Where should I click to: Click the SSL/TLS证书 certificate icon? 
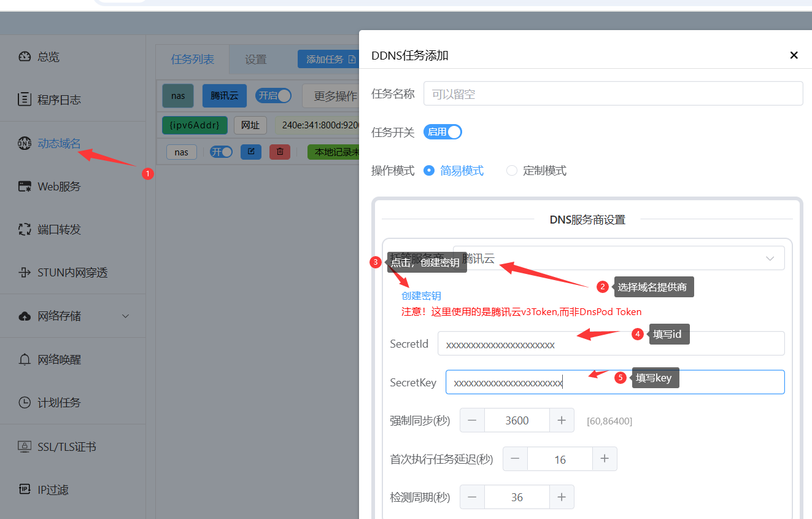coord(25,447)
